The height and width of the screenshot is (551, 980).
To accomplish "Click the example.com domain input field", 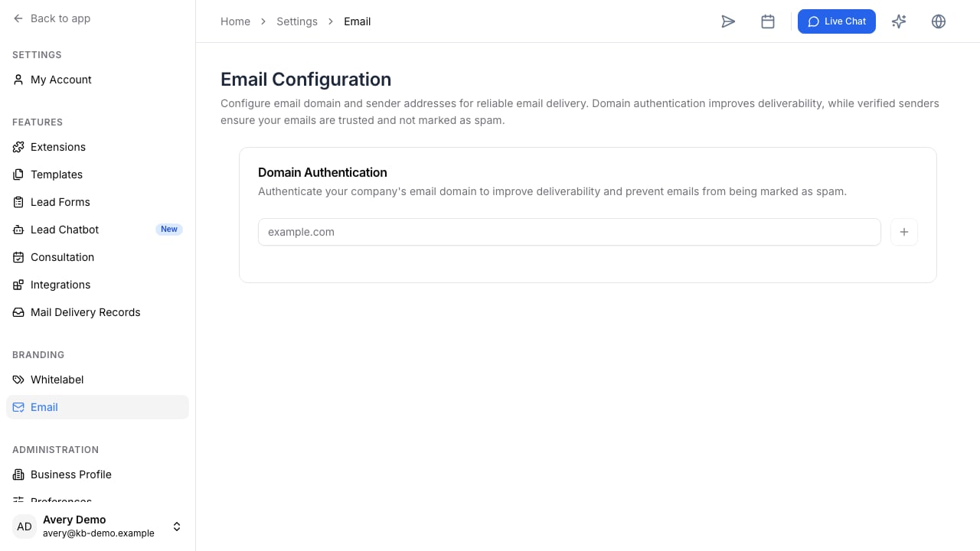I will pyautogui.click(x=570, y=232).
